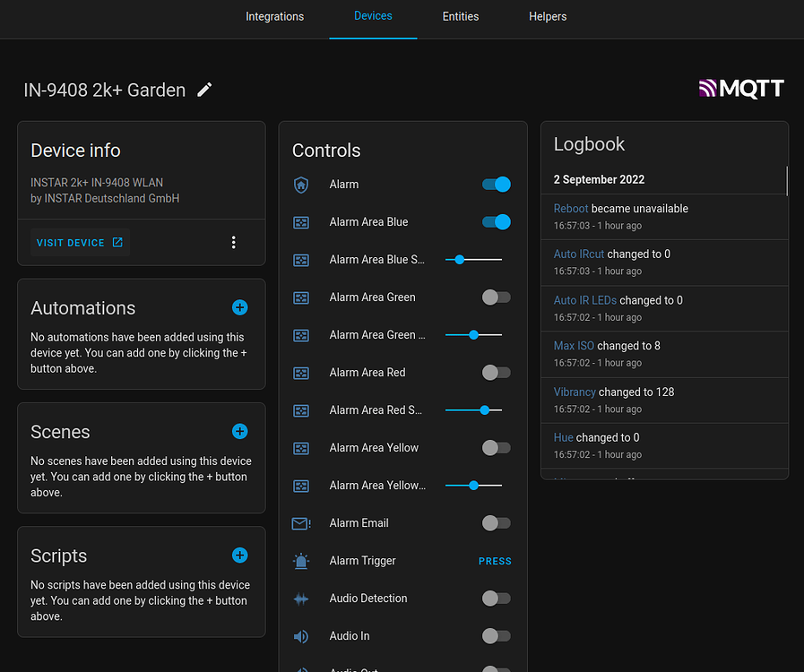Click the shield icon next to Alarm

pyautogui.click(x=301, y=185)
